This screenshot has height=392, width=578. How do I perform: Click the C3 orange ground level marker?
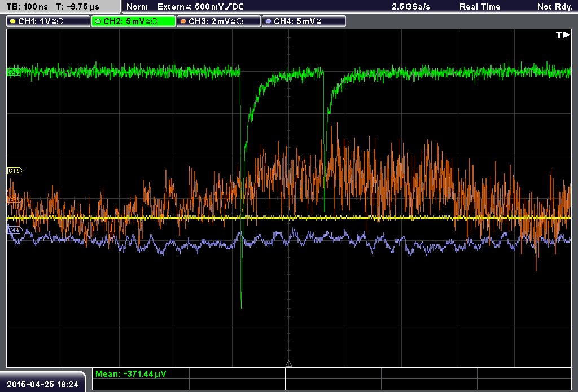click(x=15, y=200)
